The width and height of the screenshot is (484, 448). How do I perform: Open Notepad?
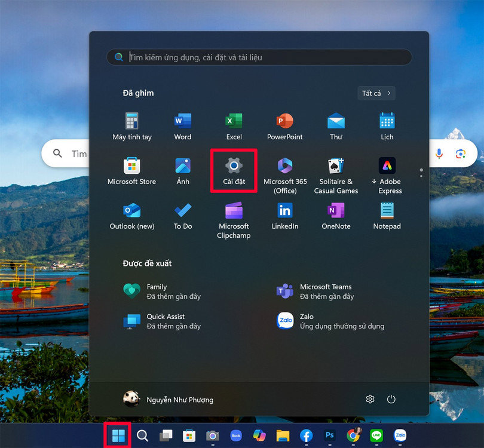[386, 212]
